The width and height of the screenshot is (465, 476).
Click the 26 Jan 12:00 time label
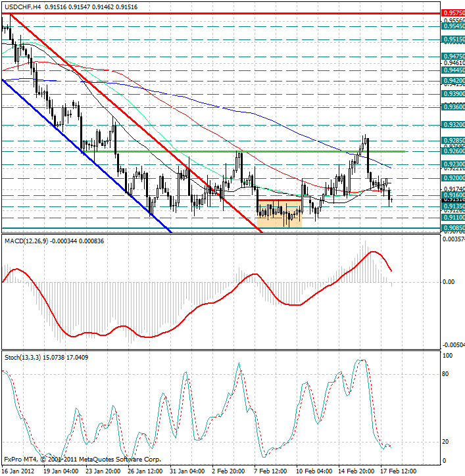tap(145, 471)
